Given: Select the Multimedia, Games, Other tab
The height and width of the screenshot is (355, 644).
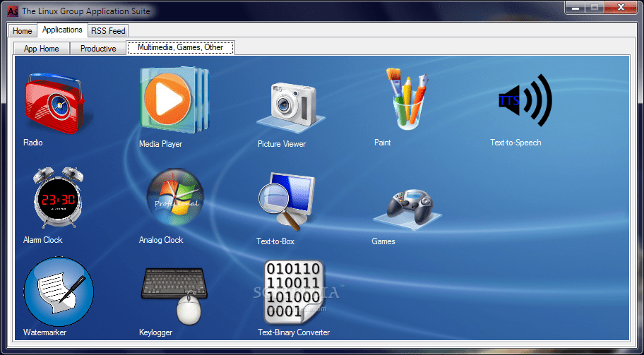Looking at the screenshot, I should point(180,47).
